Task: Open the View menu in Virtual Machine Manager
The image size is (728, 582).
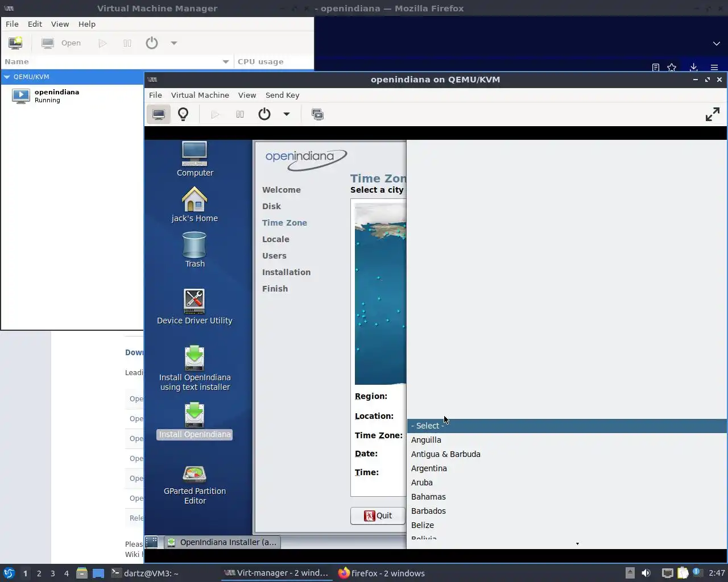Action: [60, 24]
